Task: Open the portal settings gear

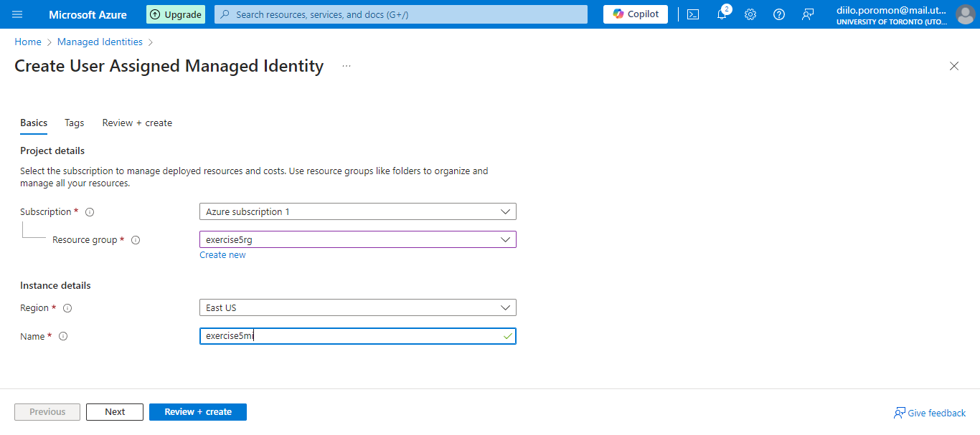Action: tap(750, 14)
